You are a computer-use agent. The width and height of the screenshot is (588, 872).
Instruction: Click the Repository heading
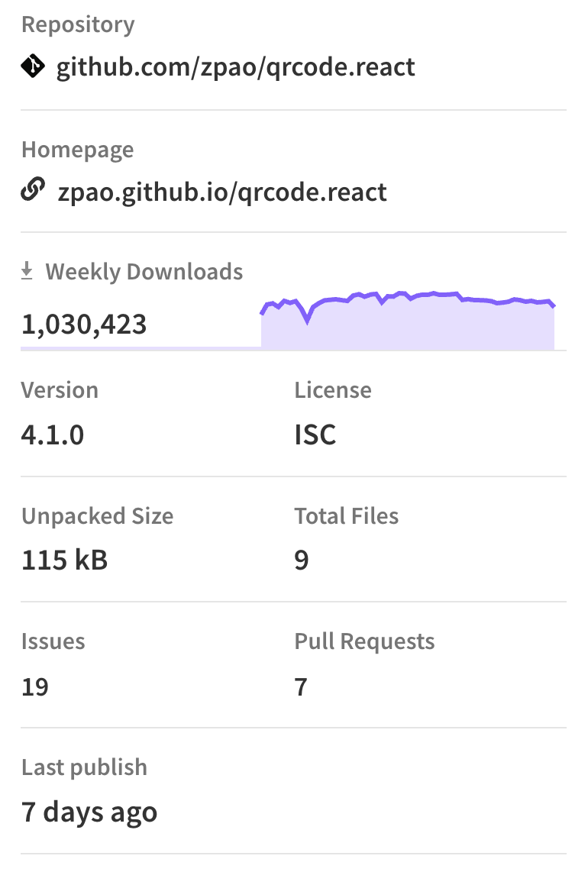[x=78, y=25]
